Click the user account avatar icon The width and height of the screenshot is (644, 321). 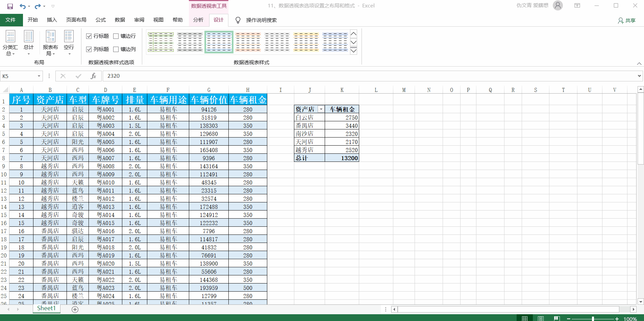(558, 5)
